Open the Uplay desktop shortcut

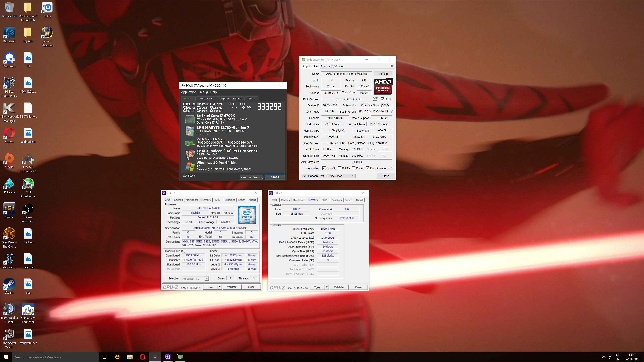[x=47, y=10]
